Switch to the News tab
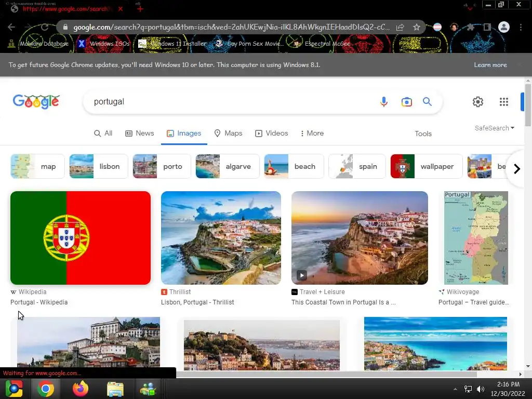 point(139,134)
